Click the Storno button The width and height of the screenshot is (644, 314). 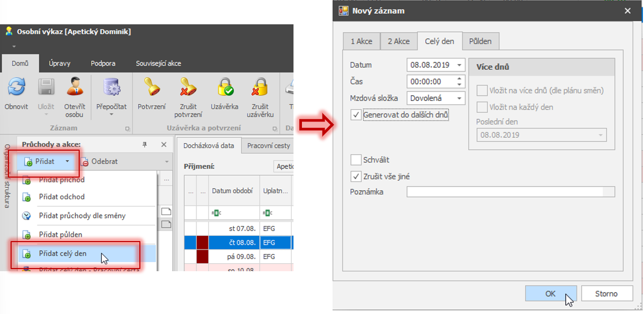[606, 293]
